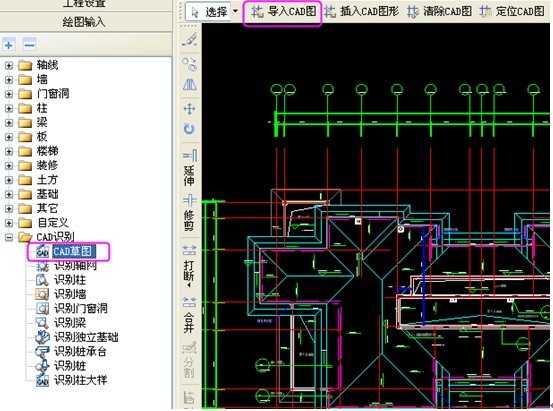Viewport: 553px width, 411px height.
Task: Select 识别轴网 tree item
Action: (x=75, y=266)
